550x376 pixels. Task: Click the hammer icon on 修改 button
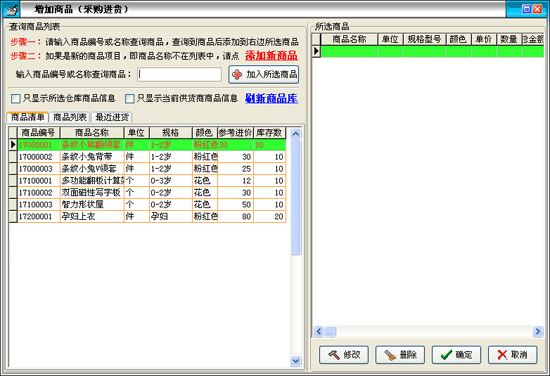pyautogui.click(x=334, y=355)
